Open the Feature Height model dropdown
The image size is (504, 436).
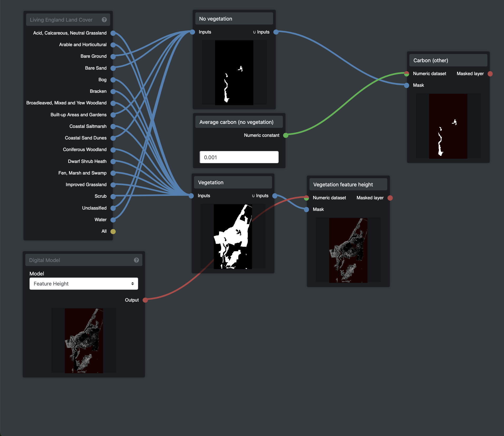point(84,284)
